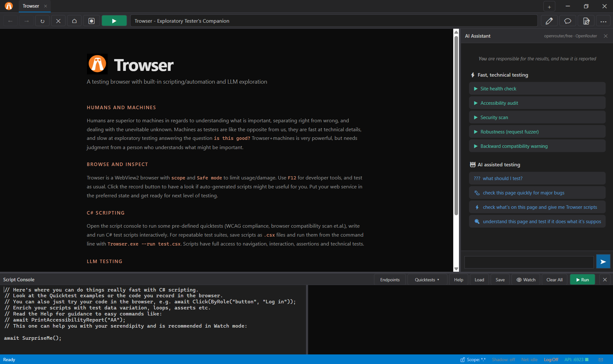Toggle the AI chat bubble icon
Image resolution: width=613 pixels, height=364 pixels.
point(568,21)
